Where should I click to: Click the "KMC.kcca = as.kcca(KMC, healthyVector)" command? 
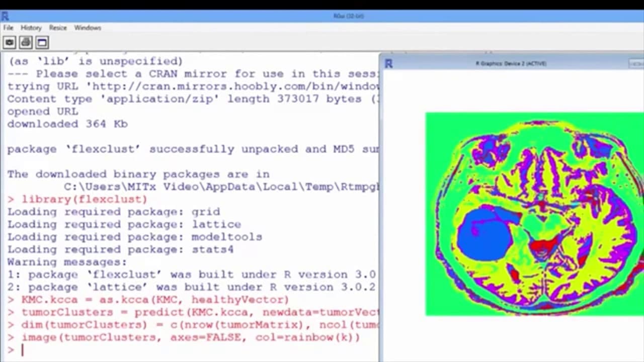pyautogui.click(x=148, y=300)
